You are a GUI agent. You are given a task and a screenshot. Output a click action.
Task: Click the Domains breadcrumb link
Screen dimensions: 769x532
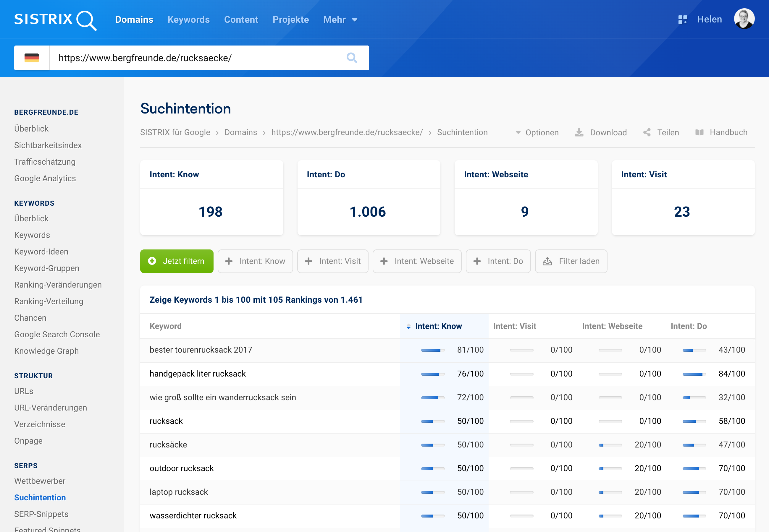(x=241, y=133)
